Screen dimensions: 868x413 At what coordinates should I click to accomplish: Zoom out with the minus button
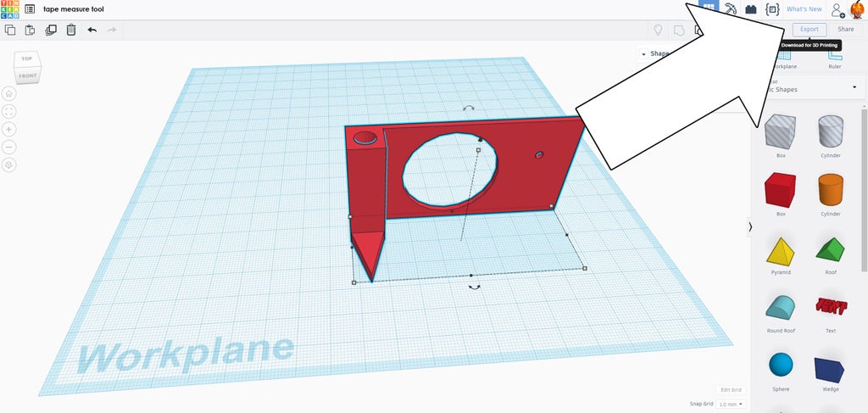[x=9, y=147]
